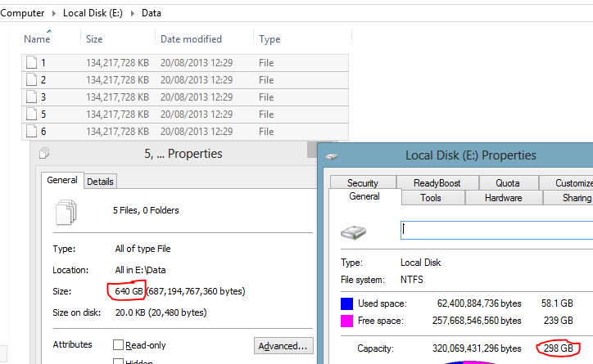Click the Computer breadcrumb arrow
593x364 pixels.
[x=54, y=14]
